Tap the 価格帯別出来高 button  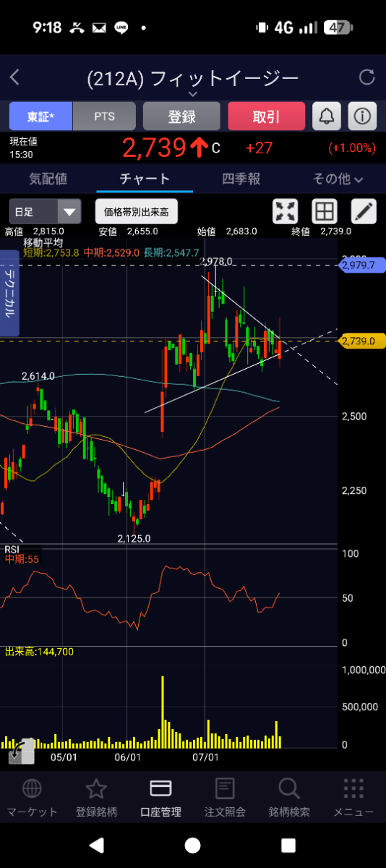[137, 212]
